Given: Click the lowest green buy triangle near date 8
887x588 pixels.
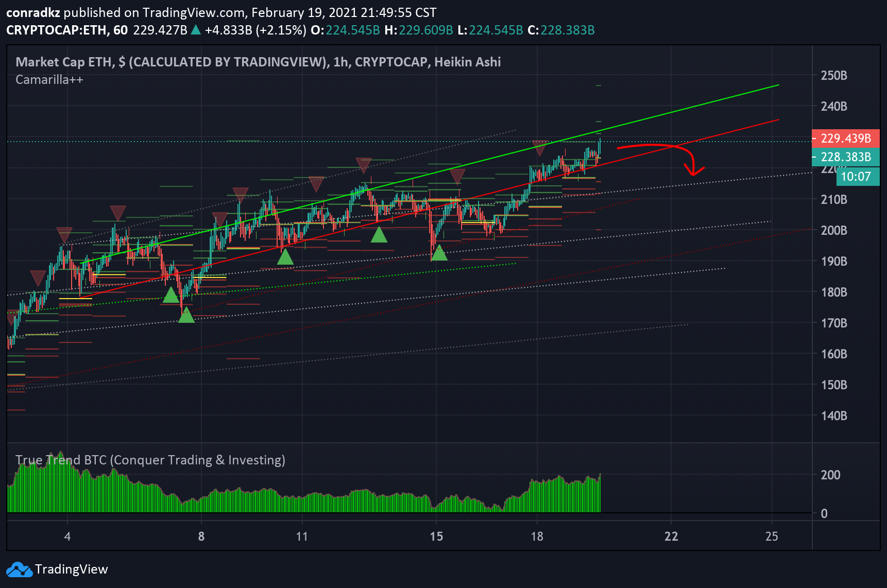Looking at the screenshot, I should click(186, 315).
